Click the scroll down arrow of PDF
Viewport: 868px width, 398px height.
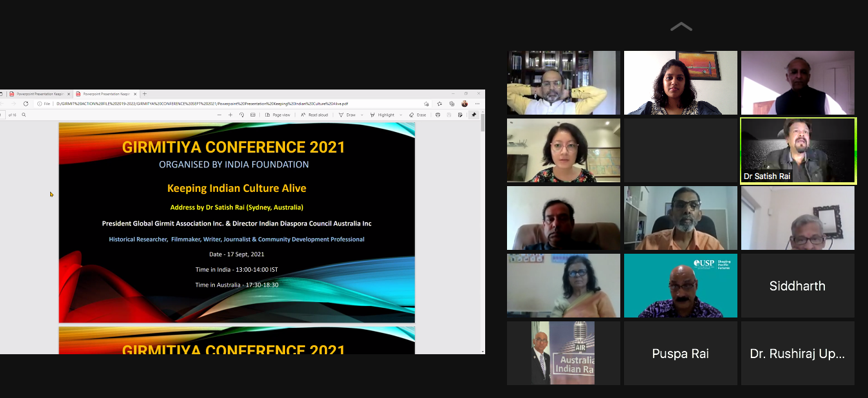click(483, 352)
